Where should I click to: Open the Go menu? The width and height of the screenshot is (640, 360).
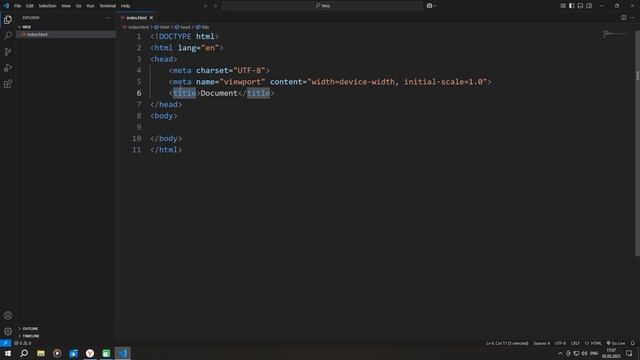78,6
